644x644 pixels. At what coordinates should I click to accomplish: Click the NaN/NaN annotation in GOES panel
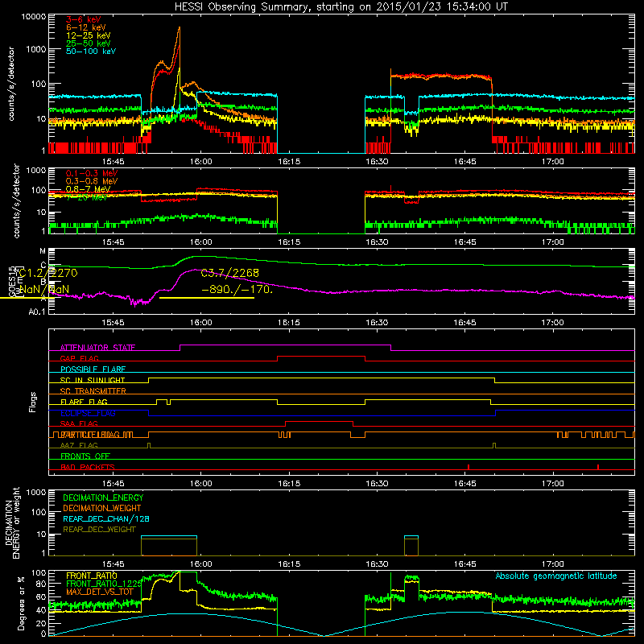pyautogui.click(x=44, y=290)
